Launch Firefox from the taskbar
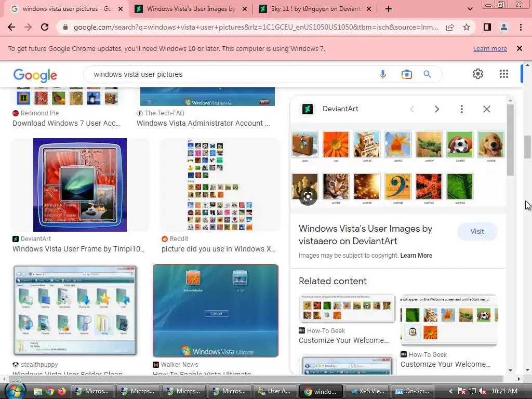532x399 pixels. point(62,391)
